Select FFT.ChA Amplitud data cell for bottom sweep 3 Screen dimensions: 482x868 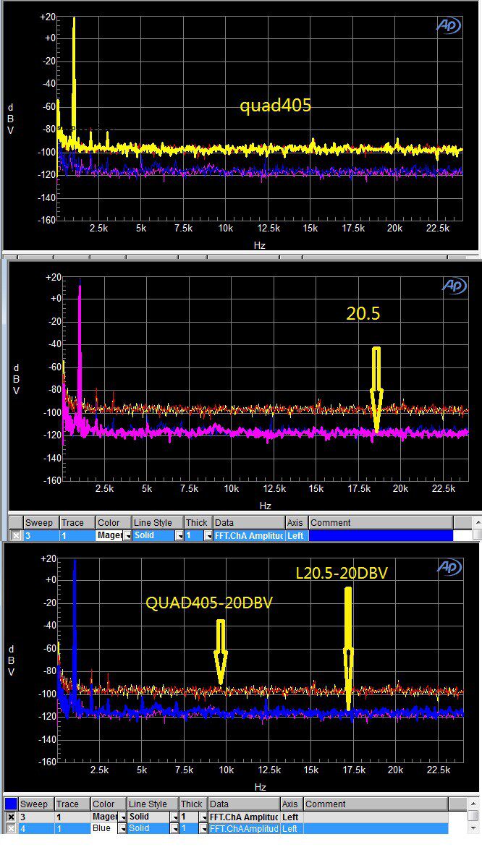point(244,817)
